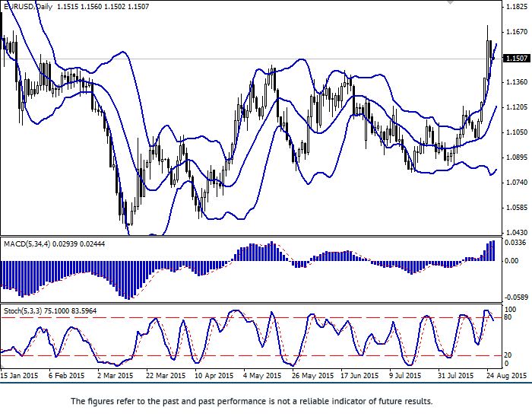Click the MACD 0.0336 scale value
This screenshot has width=532, height=420.
click(516, 243)
